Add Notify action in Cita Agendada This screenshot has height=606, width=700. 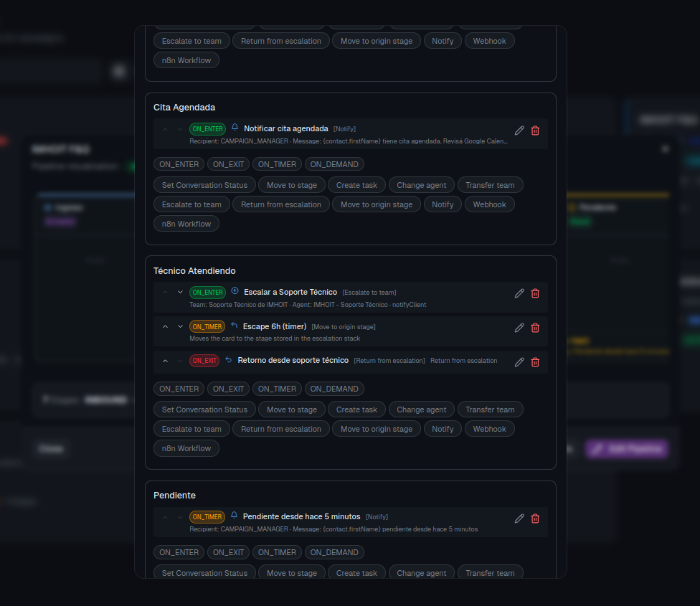tap(443, 204)
